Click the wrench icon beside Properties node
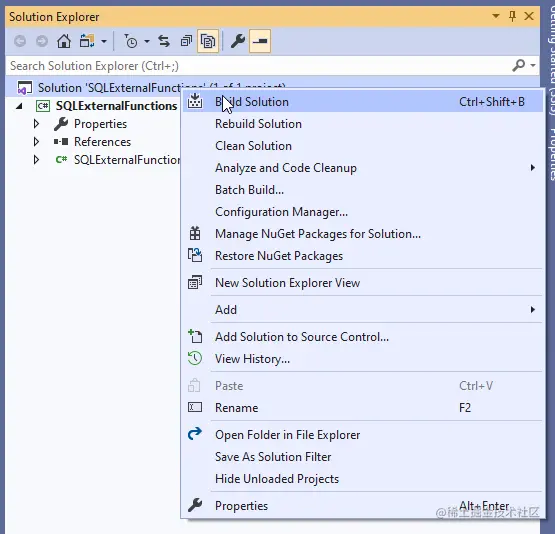The image size is (555, 534). [x=61, y=124]
